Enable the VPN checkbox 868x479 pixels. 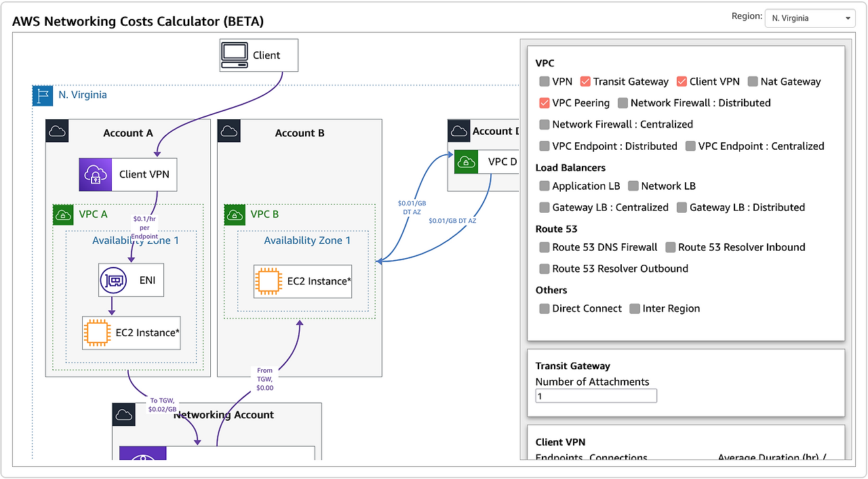(544, 81)
